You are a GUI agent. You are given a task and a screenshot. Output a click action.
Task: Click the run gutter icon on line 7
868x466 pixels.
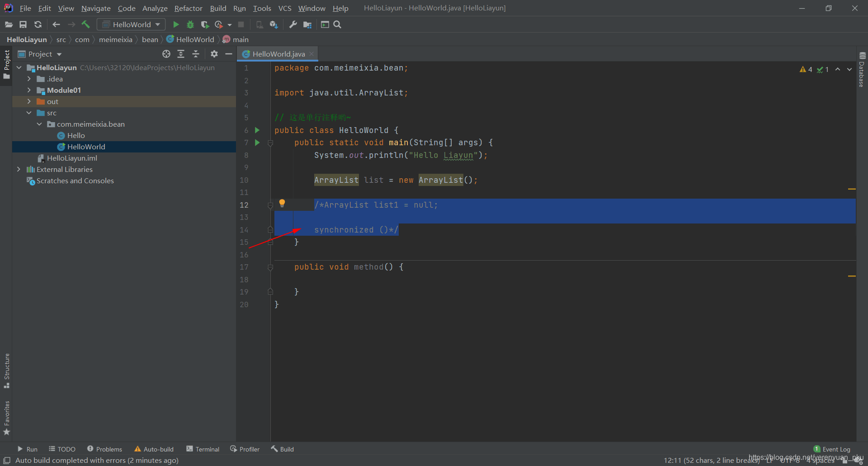(x=257, y=143)
